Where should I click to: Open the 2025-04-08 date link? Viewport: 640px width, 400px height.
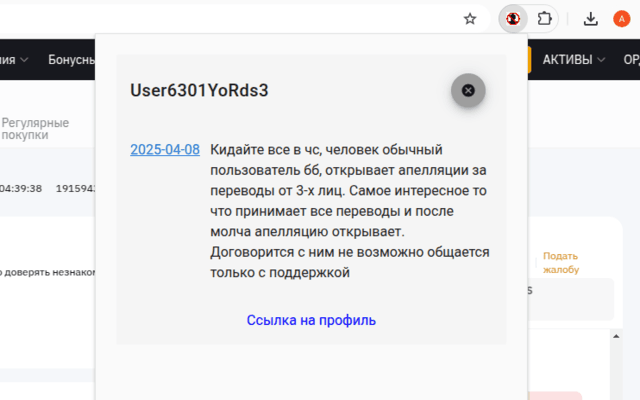coord(165,150)
